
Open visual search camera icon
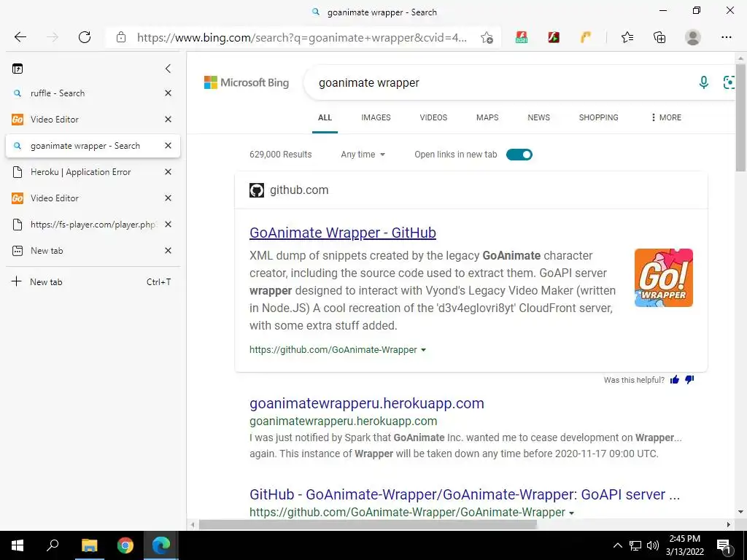729,82
